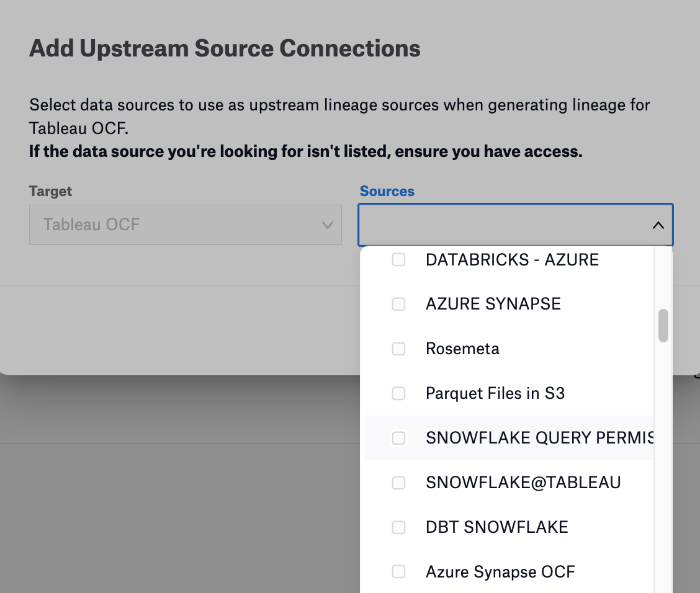The width and height of the screenshot is (700, 593).
Task: Select the AZURE SYNAPSE option text
Action: (493, 305)
